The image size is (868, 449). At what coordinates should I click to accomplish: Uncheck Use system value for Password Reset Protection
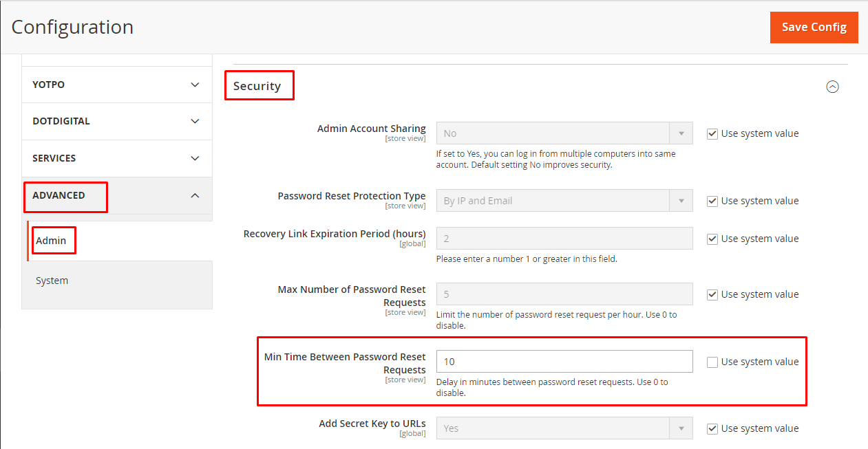click(x=712, y=201)
